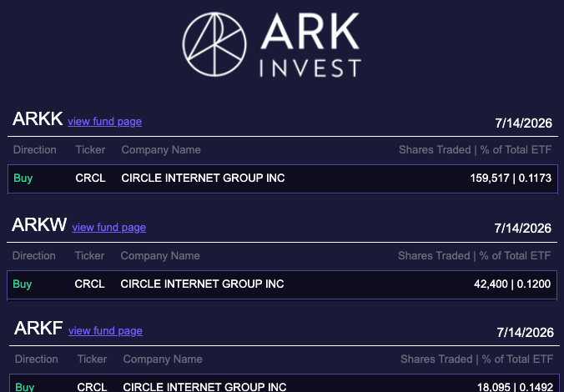Viewport: 564px width, 392px height.
Task: Select the 18,095 | 0.1492 shares value
Action: coord(515,387)
